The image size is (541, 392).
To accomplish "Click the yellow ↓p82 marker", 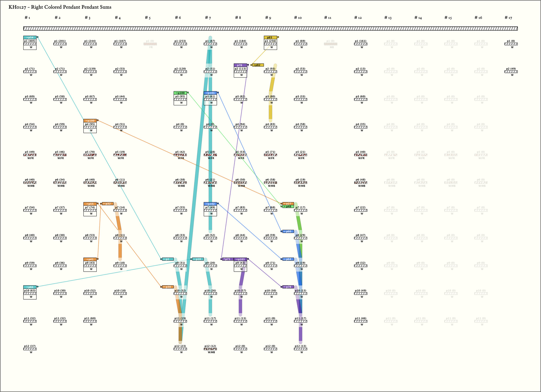I will (x=258, y=65).
